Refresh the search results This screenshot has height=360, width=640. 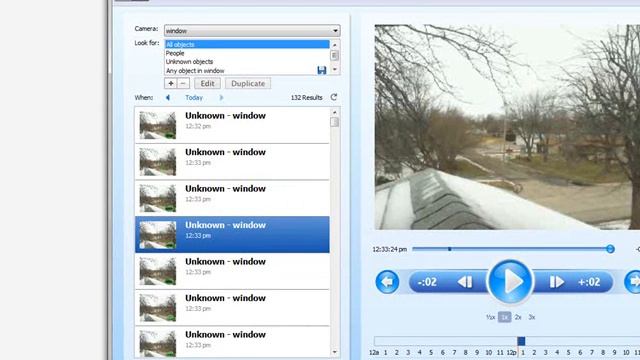click(334, 97)
